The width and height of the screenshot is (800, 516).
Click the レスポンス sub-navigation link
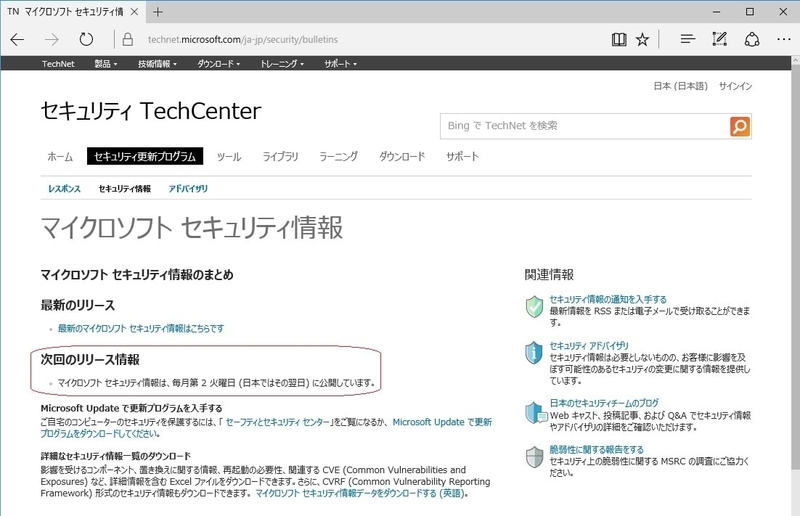[x=64, y=189]
